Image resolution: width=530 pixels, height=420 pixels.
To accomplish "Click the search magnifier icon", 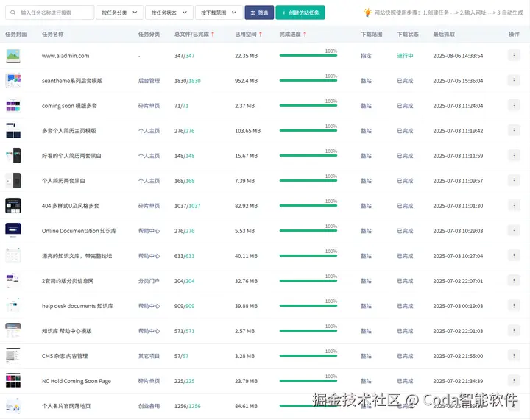I will [x=13, y=13].
